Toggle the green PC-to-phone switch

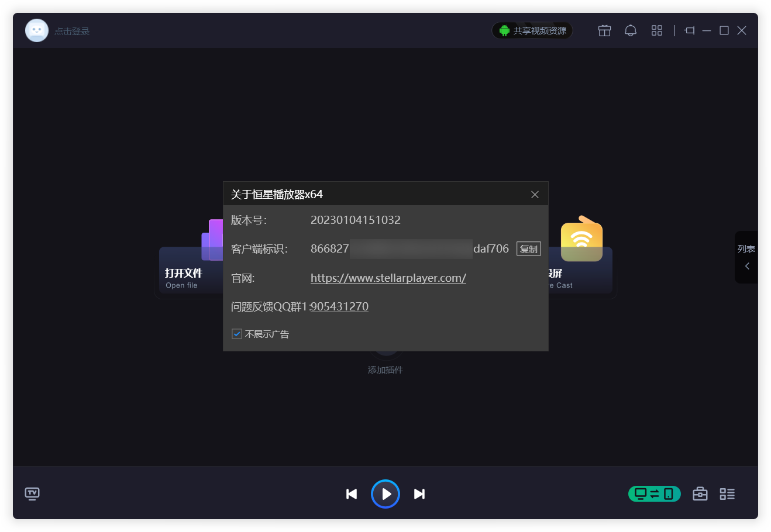654,494
